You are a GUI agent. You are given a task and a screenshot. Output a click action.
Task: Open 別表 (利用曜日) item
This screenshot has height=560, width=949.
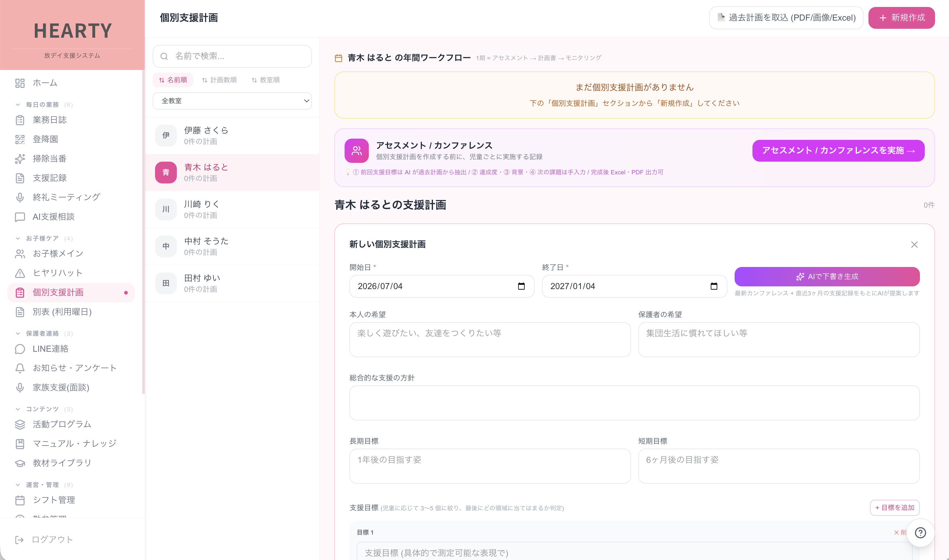pos(71,312)
